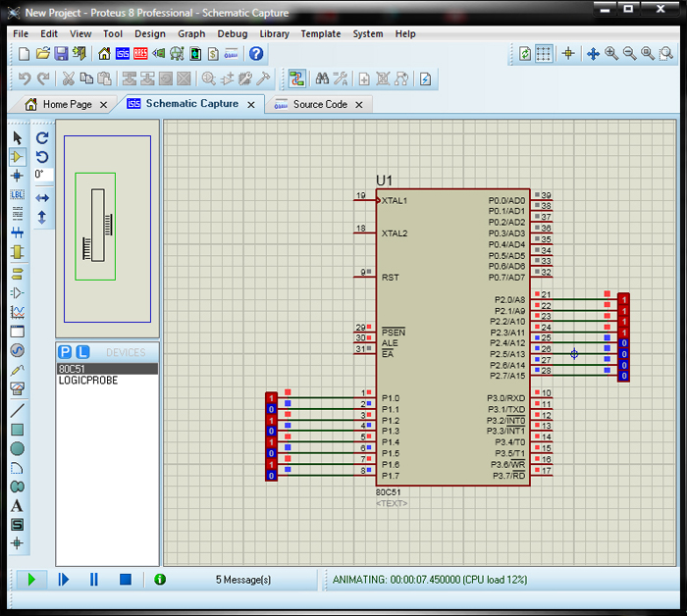Click the U1 component reference label

point(385,180)
